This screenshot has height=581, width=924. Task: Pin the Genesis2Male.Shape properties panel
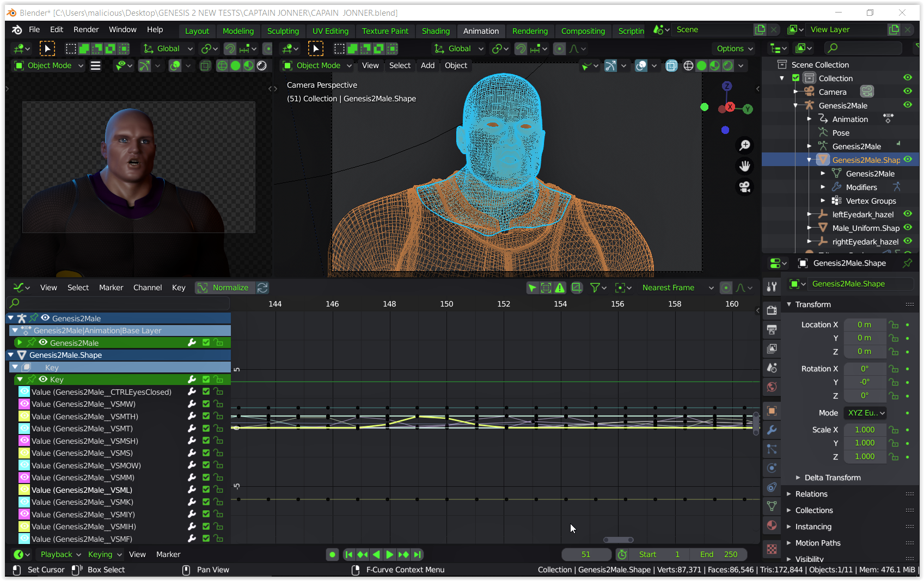point(907,263)
